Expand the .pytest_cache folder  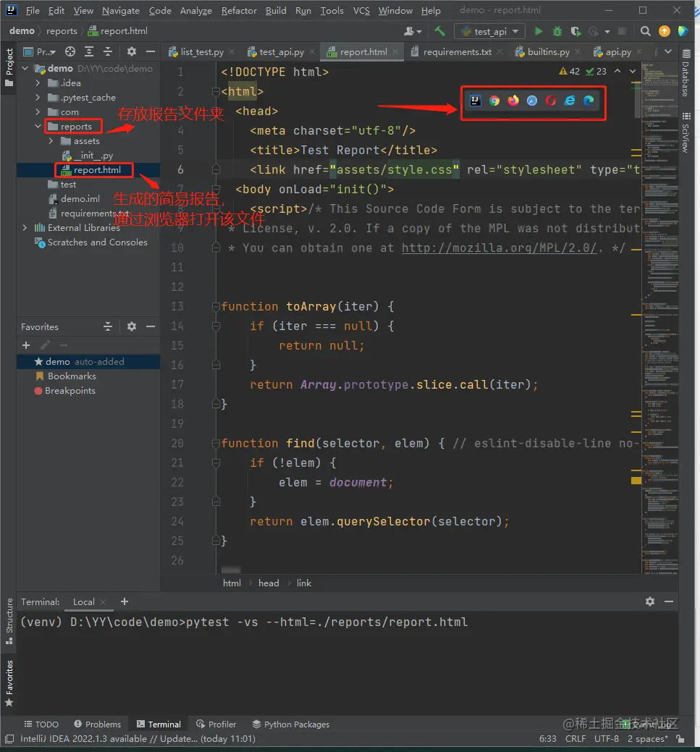38,98
